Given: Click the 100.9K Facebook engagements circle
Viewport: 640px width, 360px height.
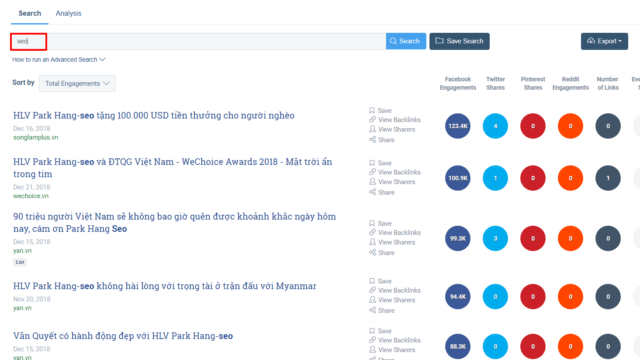Looking at the screenshot, I should (x=458, y=178).
